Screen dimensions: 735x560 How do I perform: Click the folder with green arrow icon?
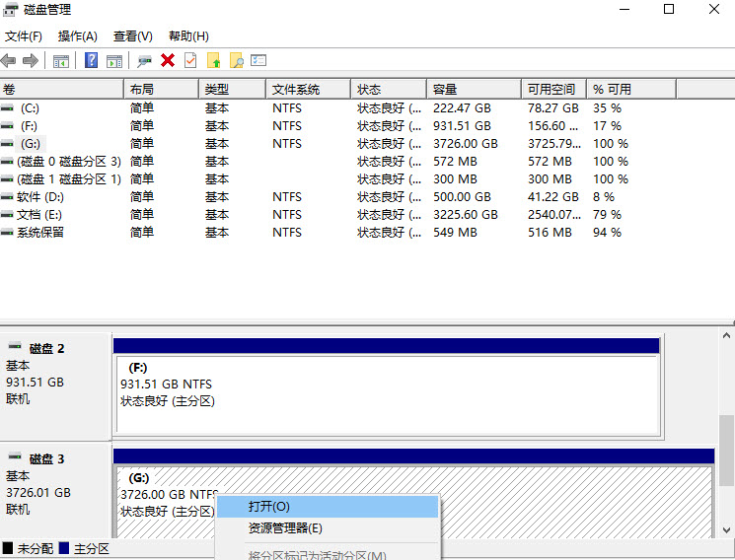click(x=213, y=61)
